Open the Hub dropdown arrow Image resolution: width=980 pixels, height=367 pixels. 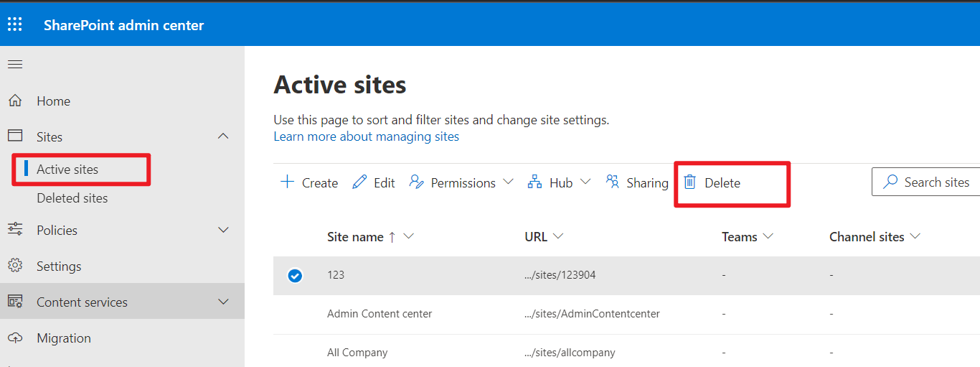point(585,182)
